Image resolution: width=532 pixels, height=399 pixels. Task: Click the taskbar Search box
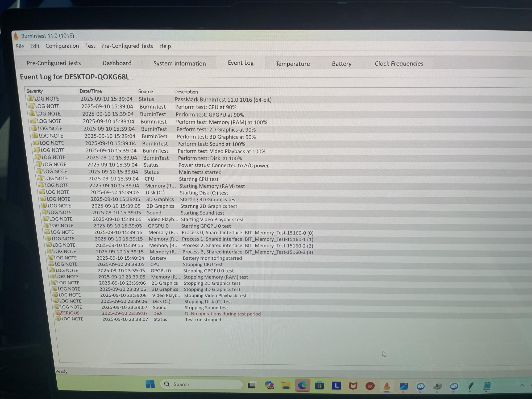[x=201, y=384]
